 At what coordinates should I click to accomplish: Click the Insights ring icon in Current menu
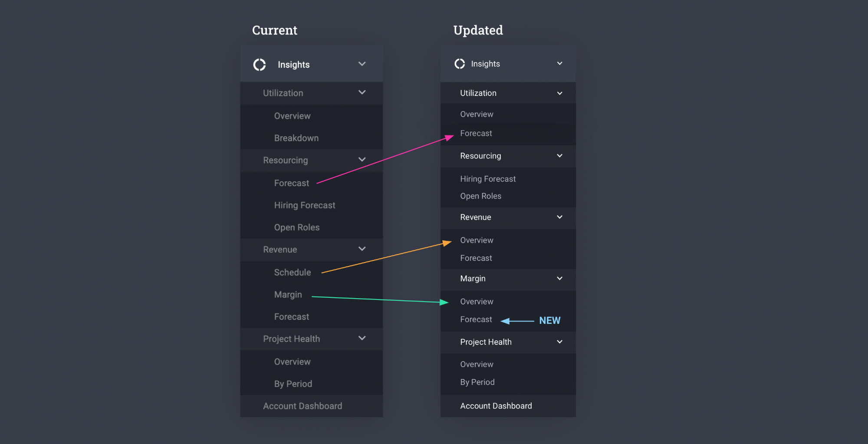point(260,65)
